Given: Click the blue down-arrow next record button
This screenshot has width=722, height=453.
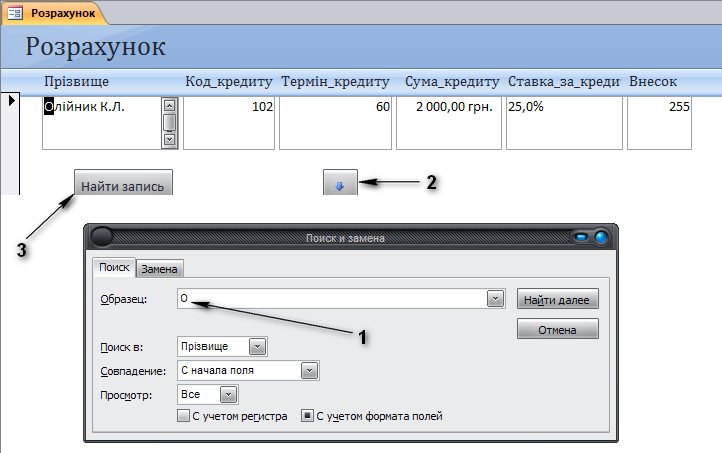Looking at the screenshot, I should [x=340, y=183].
